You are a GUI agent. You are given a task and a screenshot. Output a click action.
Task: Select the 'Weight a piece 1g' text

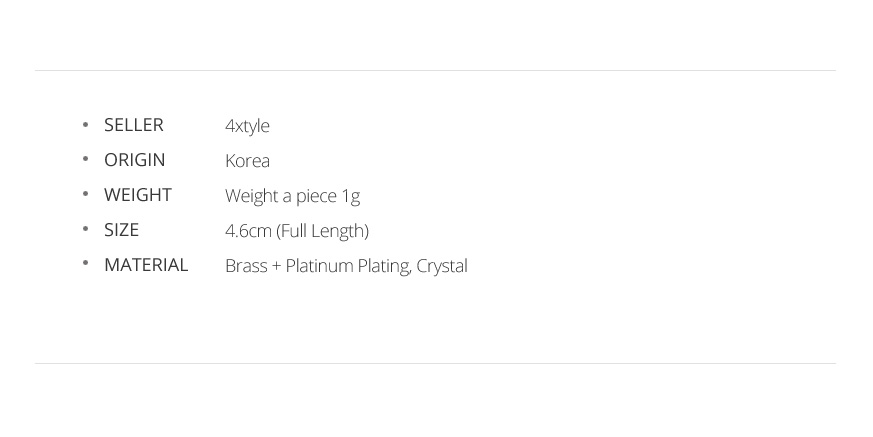(x=292, y=196)
